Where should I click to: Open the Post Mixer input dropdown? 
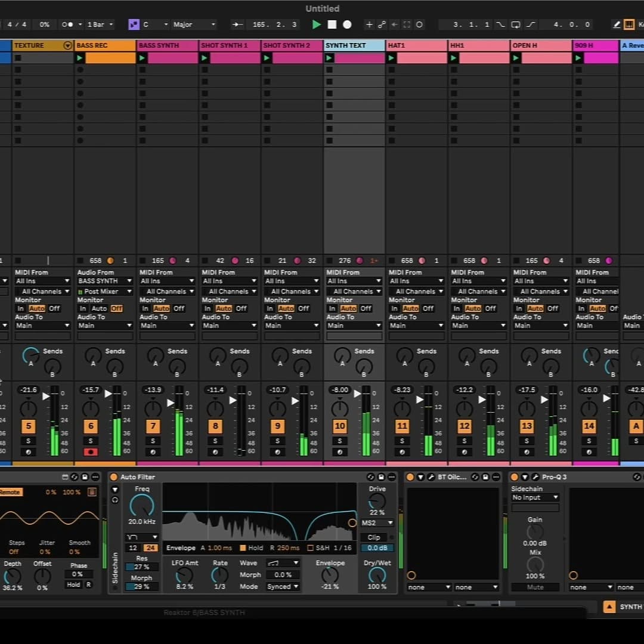[105, 291]
